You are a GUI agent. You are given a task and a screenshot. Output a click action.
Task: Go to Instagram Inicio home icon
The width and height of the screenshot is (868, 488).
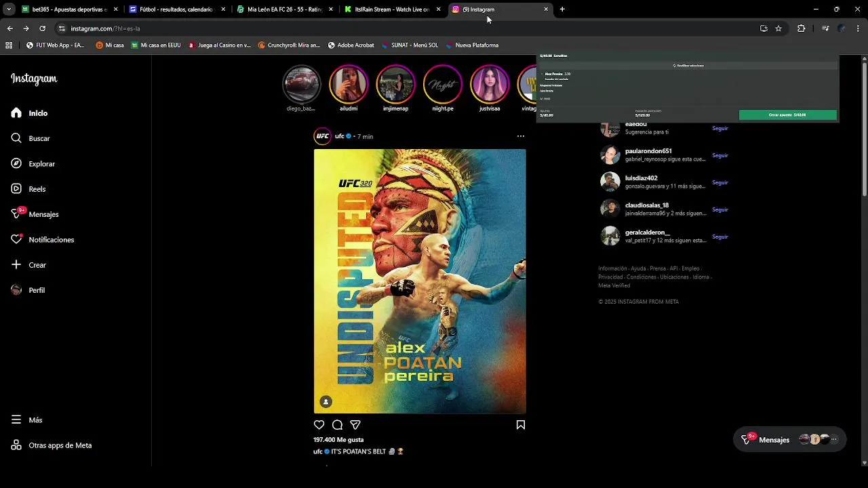point(16,113)
